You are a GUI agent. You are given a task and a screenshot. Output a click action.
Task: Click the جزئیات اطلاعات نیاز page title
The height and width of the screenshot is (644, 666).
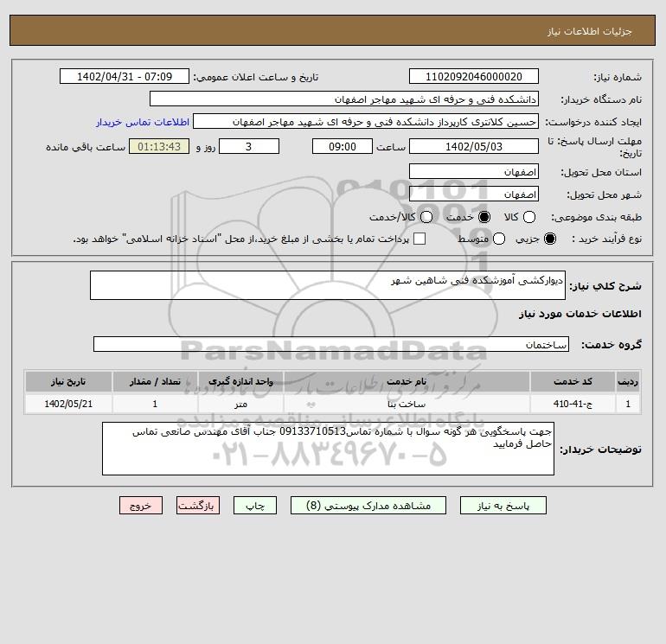pos(590,31)
